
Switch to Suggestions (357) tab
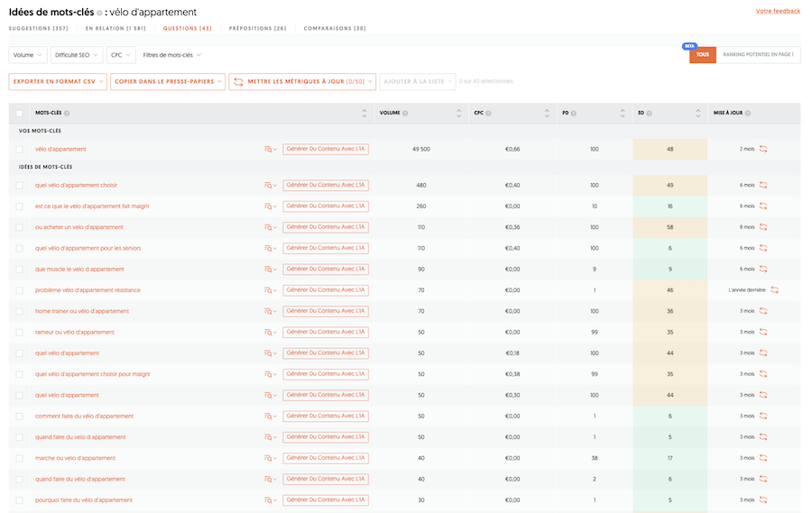(x=38, y=29)
